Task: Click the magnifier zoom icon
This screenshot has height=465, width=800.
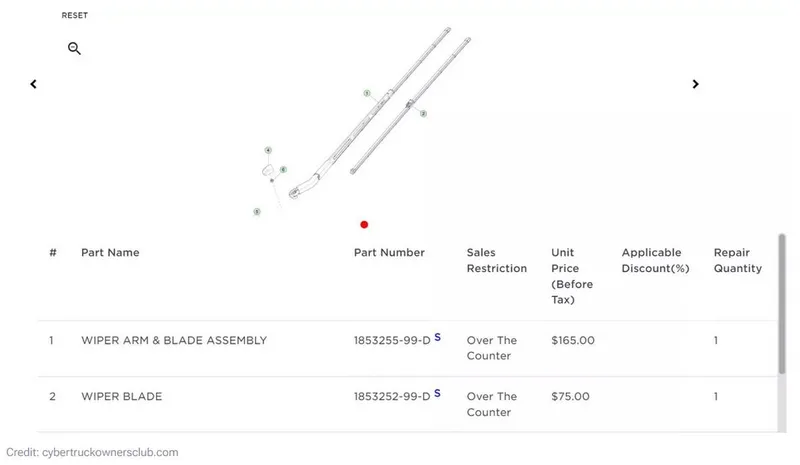Action: [74, 49]
